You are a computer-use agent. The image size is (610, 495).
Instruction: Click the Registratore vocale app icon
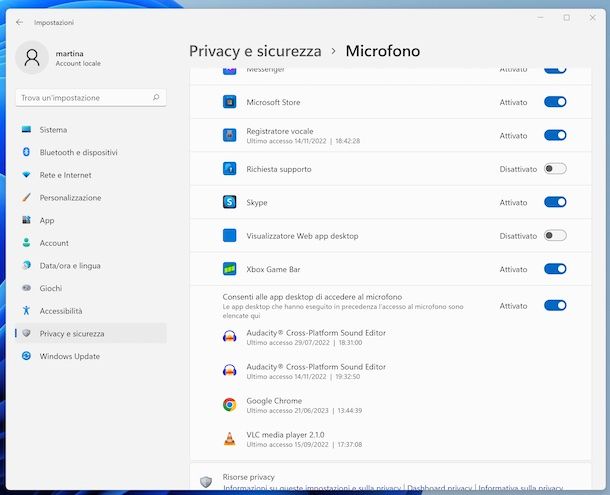[x=230, y=135]
